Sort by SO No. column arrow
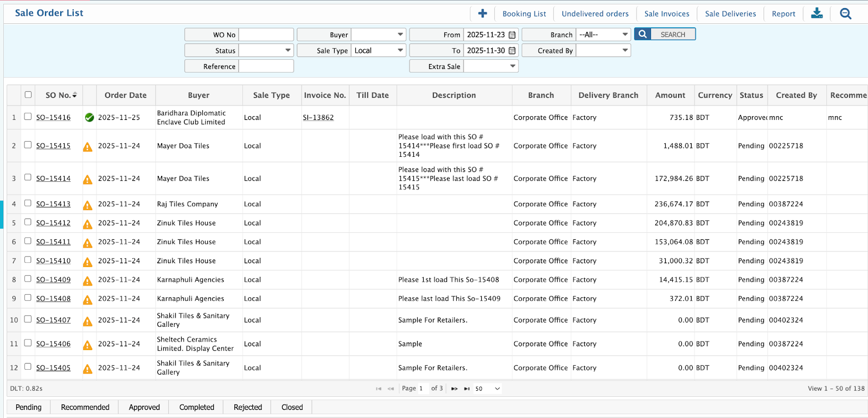The width and height of the screenshot is (868, 418). click(x=74, y=95)
